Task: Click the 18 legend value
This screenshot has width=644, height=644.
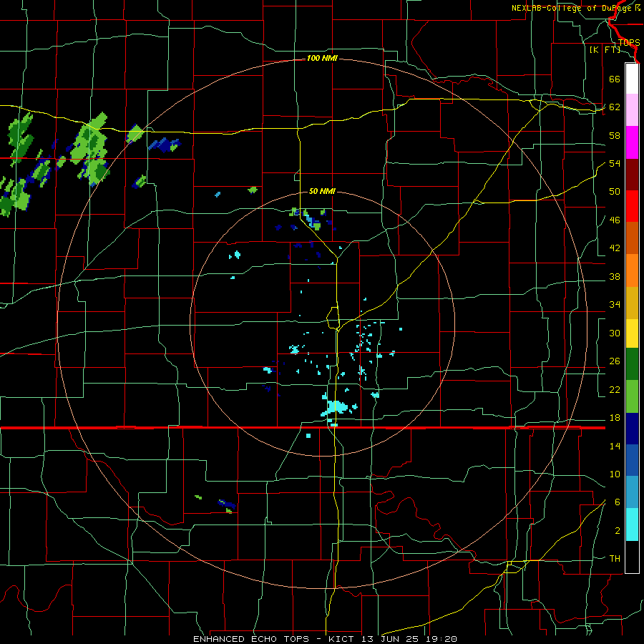Action: coord(615,418)
